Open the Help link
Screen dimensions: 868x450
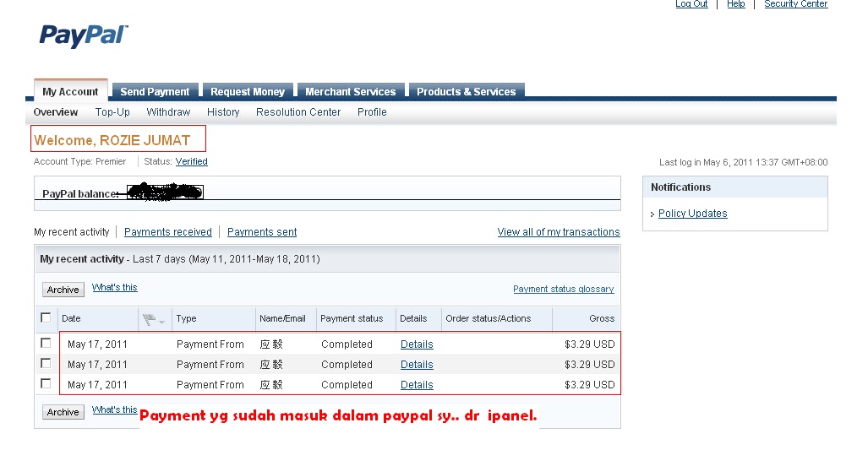point(735,4)
